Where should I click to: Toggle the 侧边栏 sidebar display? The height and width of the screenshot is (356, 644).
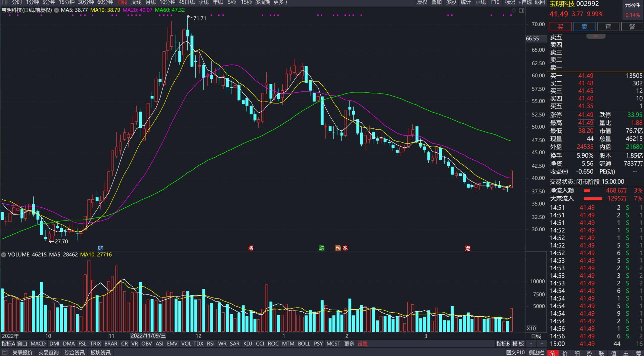click(x=536, y=352)
